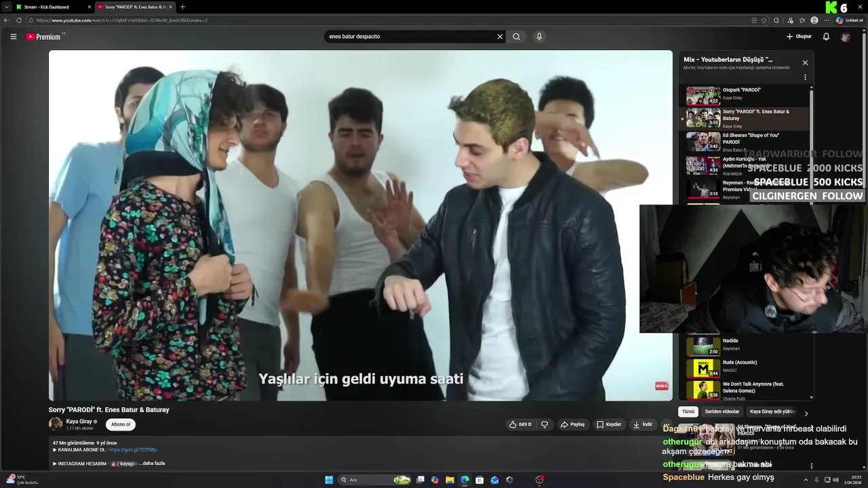Screen dimensions: 868x488
Task: Download the video with İndir
Action: (643, 424)
